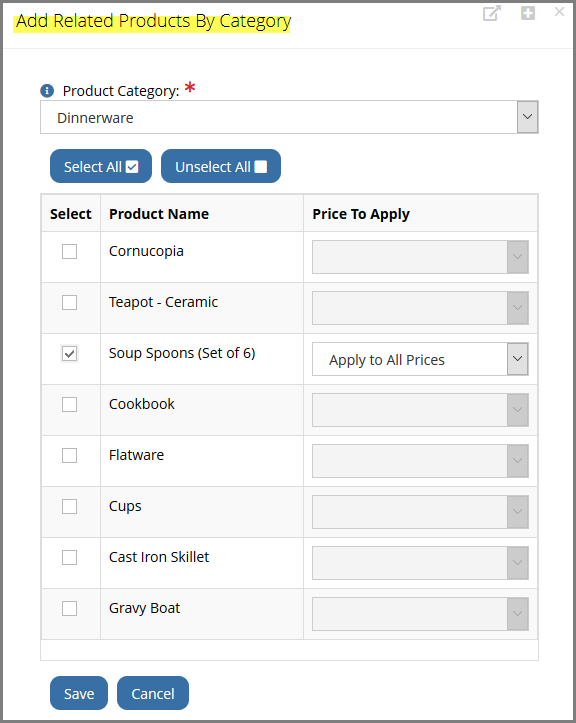Check the Cast Iron Skillet checkbox
The width and height of the screenshot is (576, 723).
point(70,557)
